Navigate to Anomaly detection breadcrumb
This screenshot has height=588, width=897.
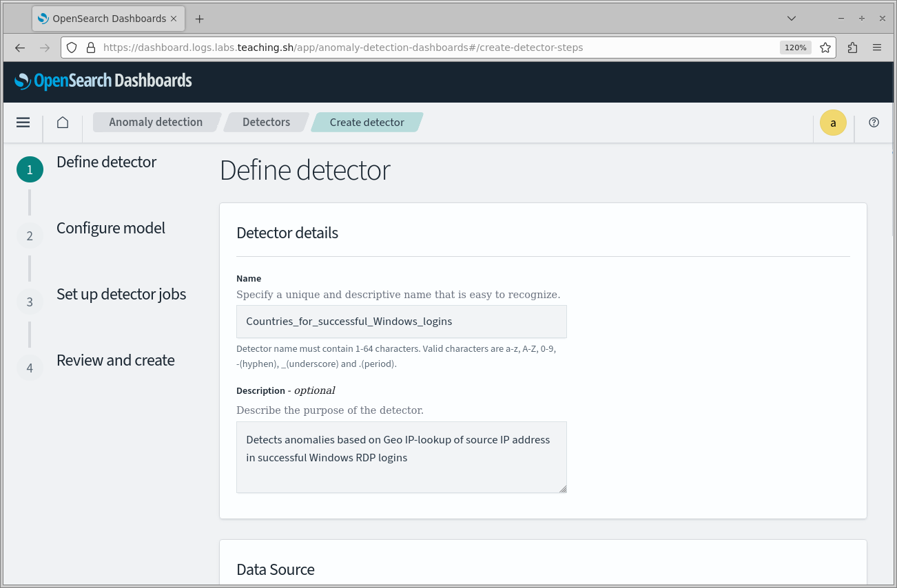click(x=156, y=123)
